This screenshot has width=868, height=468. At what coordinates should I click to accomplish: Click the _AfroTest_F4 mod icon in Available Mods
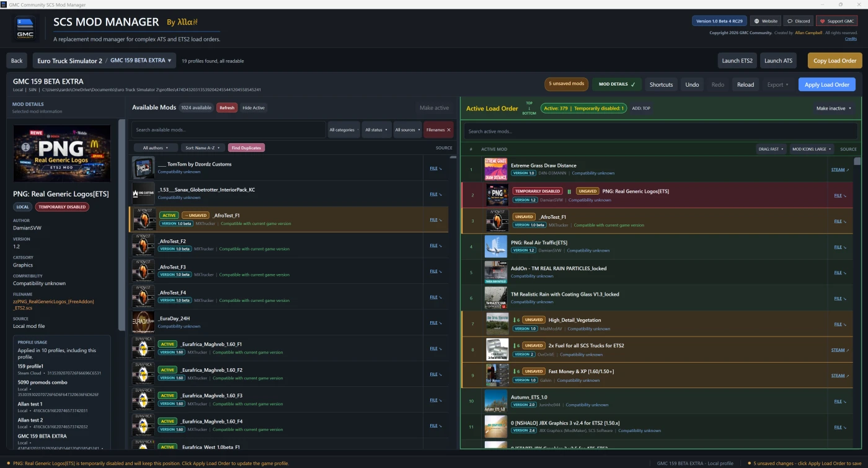tap(143, 296)
